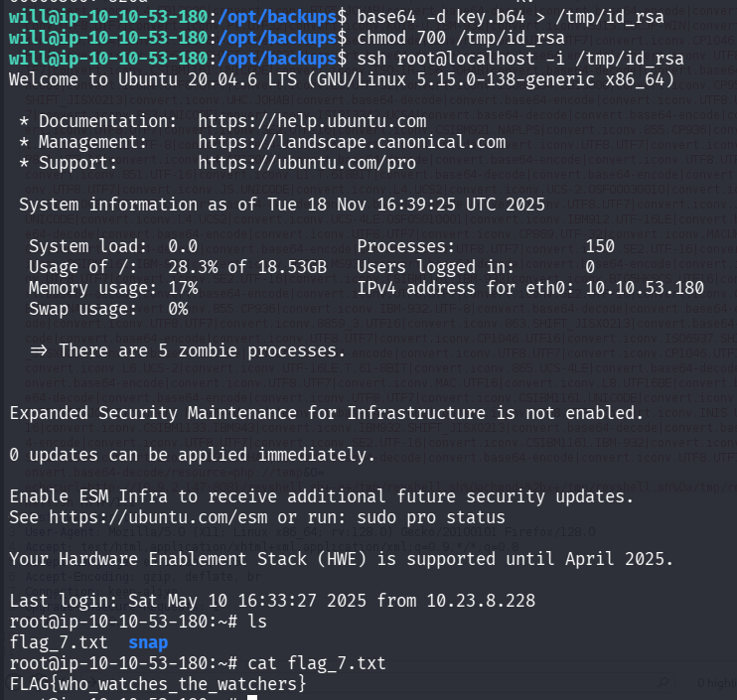Click the faint search magnifier icon
Viewport: 737px width, 700px height.
(663, 682)
